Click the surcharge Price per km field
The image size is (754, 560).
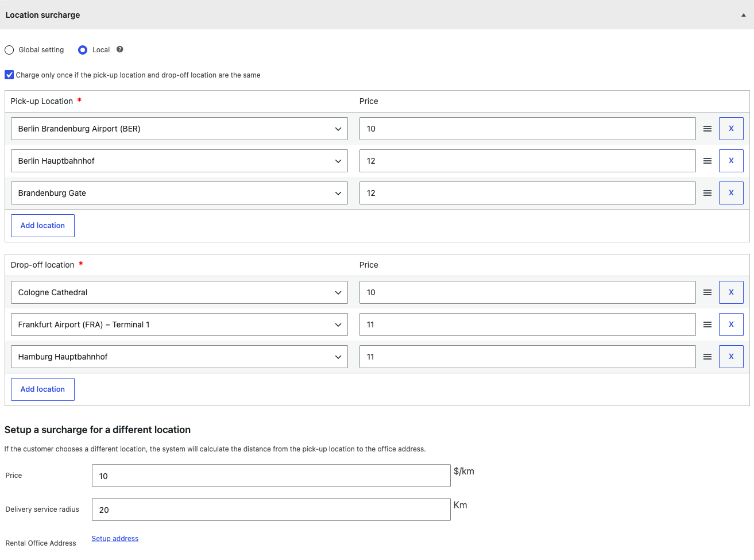click(x=271, y=476)
